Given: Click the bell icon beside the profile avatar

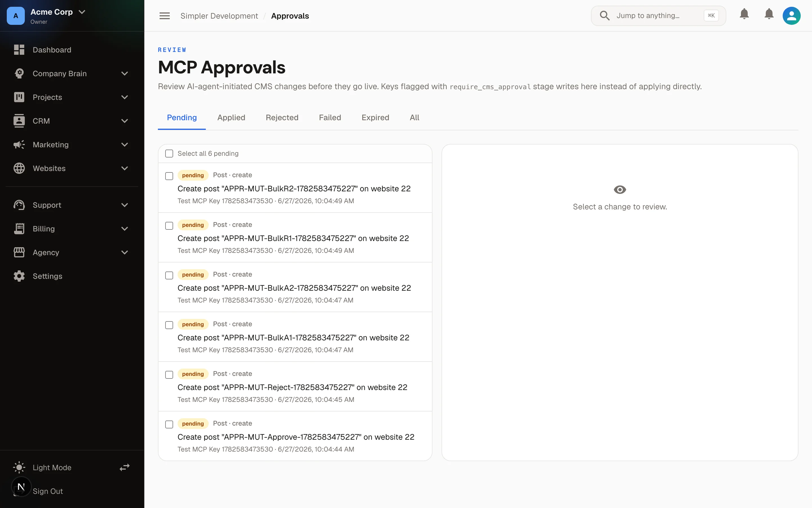Looking at the screenshot, I should pyautogui.click(x=769, y=14).
